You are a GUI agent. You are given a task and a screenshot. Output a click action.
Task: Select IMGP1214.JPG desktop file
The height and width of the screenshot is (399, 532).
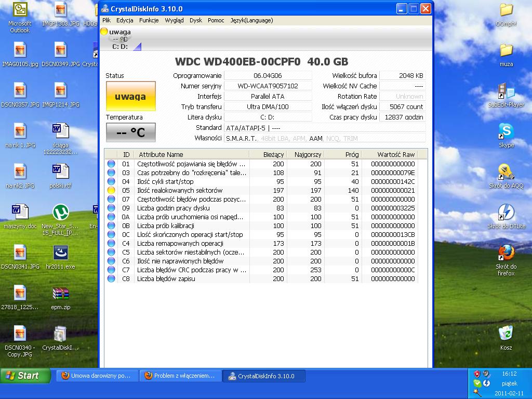coord(60,95)
